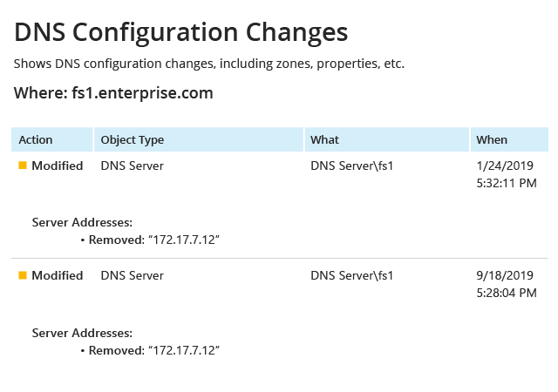Image resolution: width=558 pixels, height=392 pixels.
Task: Select the Object Type column header
Action: click(x=199, y=139)
